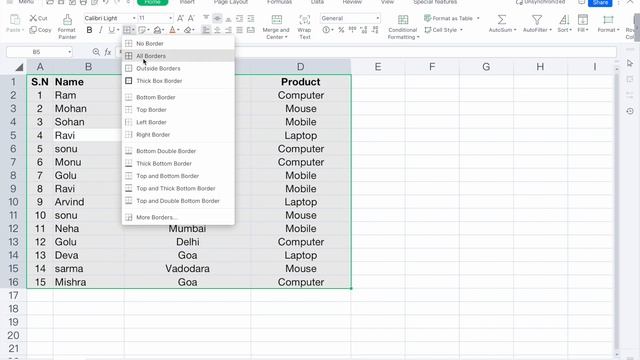Viewport: 640px width, 360px height.
Task: Select Top and Thick Bottom Border
Action: pos(178,189)
